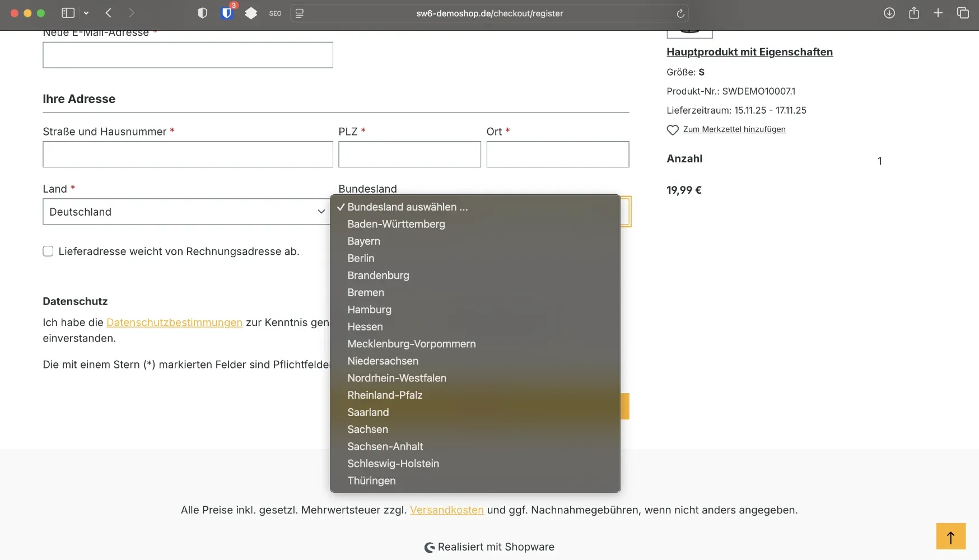Viewport: 979px width, 560px height.
Task: Click the SEO extension icon
Action: click(x=274, y=13)
